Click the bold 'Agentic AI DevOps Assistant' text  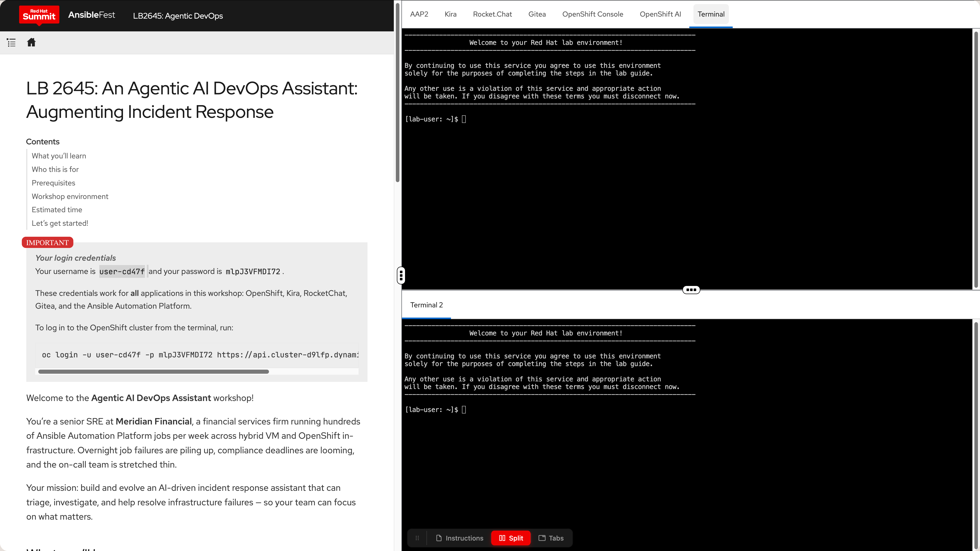[x=151, y=398]
